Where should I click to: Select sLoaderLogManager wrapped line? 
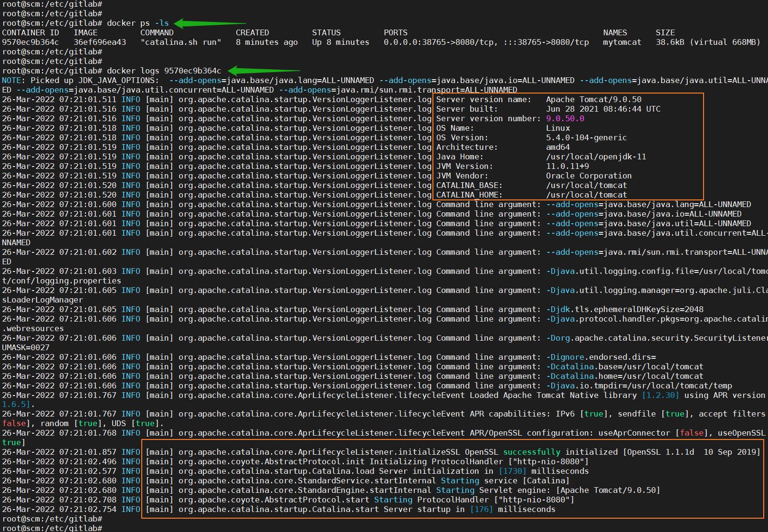coord(42,300)
